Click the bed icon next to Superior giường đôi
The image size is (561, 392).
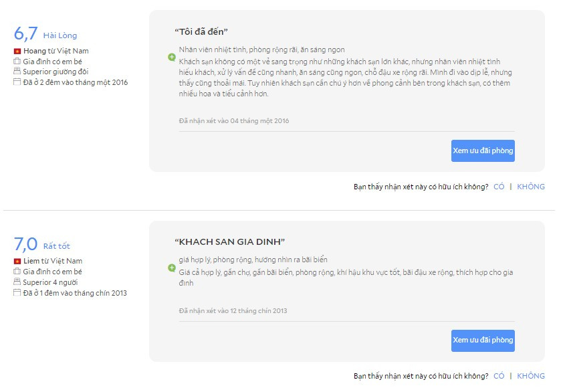17,72
